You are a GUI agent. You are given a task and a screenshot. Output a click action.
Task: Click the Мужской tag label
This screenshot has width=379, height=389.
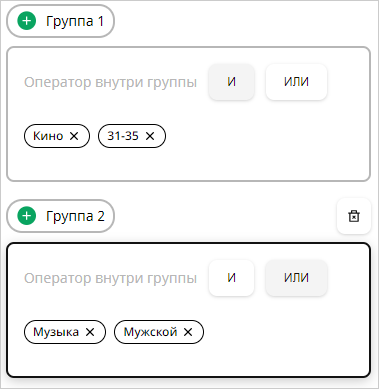point(150,332)
